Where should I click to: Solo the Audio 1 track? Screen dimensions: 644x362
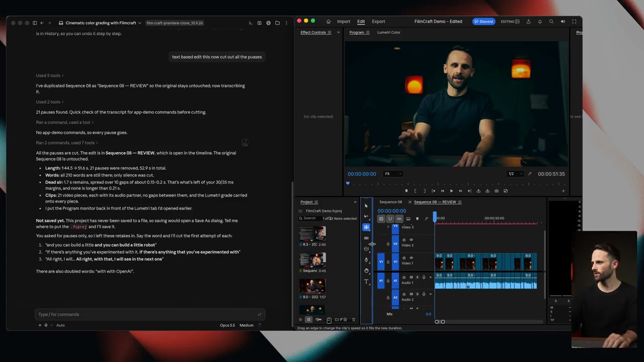417,278
